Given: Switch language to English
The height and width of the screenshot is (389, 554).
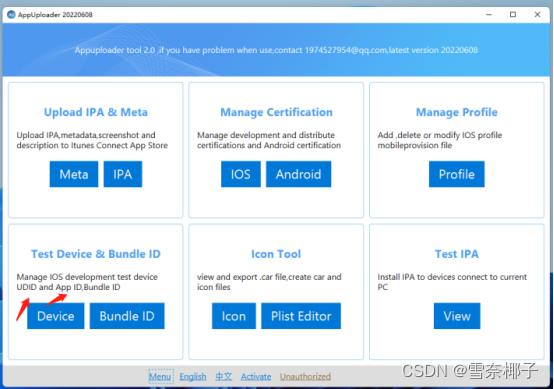Looking at the screenshot, I should (x=193, y=377).
